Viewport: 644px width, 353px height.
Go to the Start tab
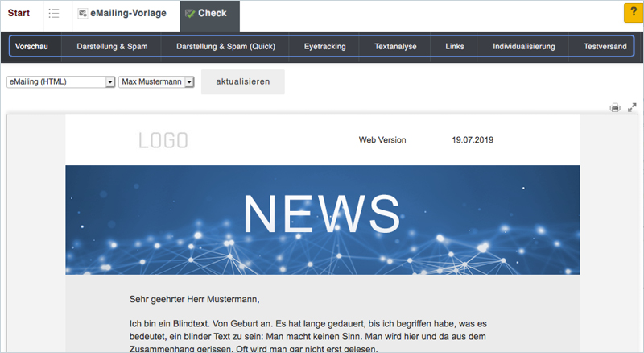click(x=19, y=13)
